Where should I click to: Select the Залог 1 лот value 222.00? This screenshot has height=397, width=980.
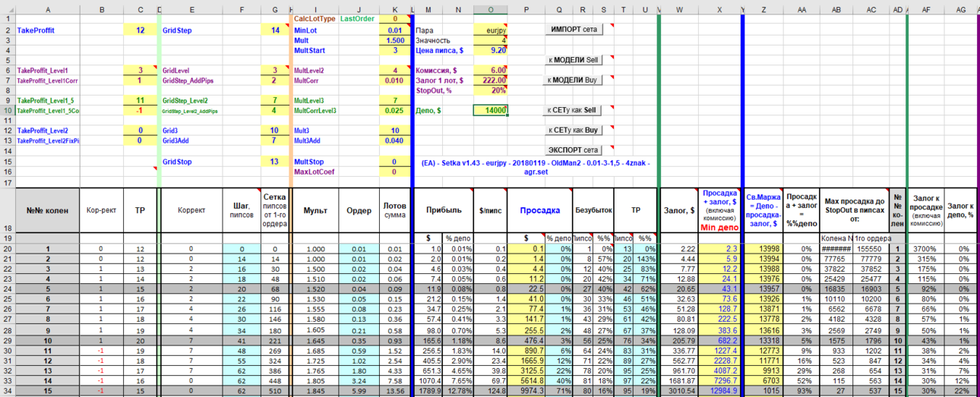click(491, 80)
